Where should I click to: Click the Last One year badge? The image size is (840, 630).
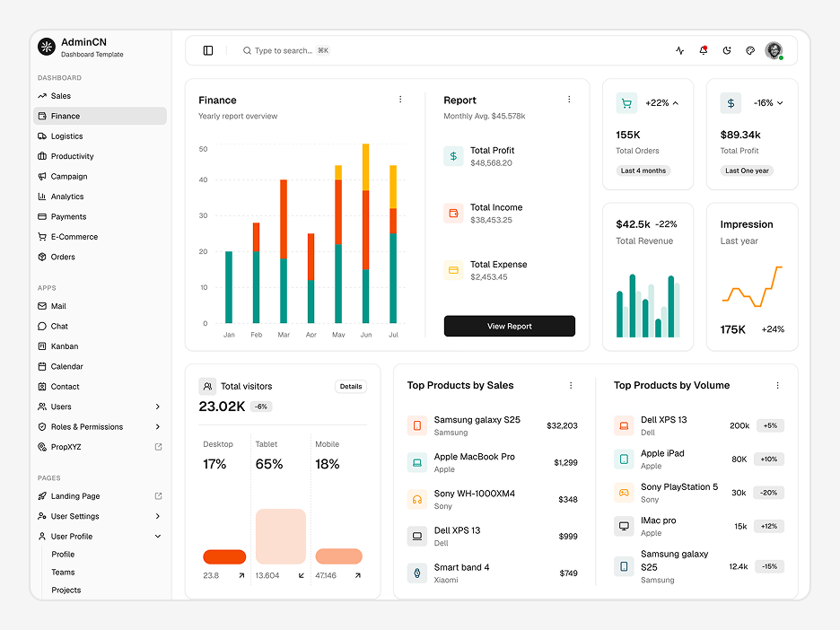point(747,171)
